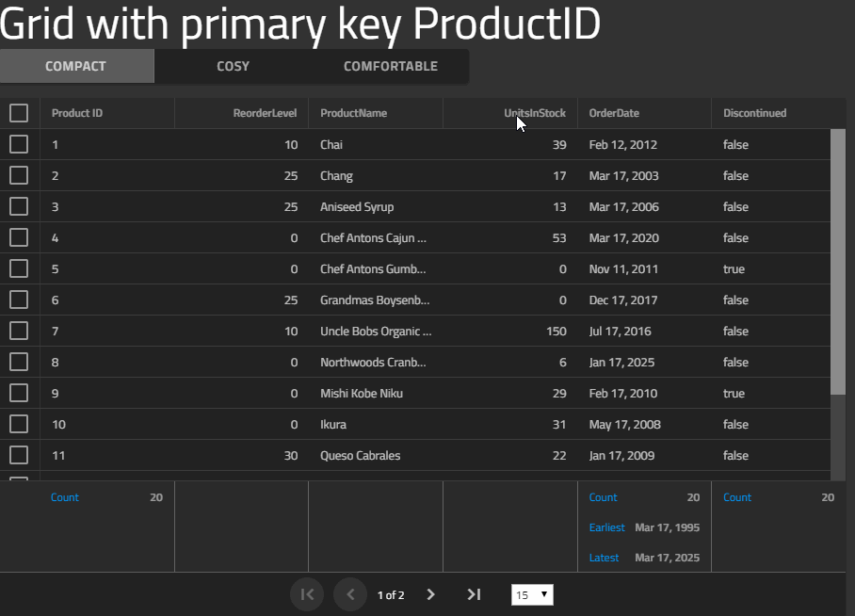Viewport: 855px width, 616px height.
Task: Go to the next page arrow
Action: click(430, 594)
